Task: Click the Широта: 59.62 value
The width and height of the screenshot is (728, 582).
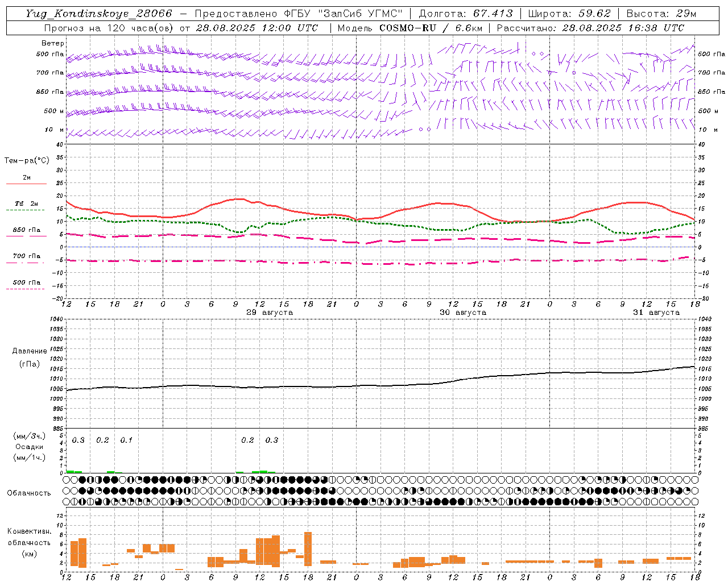Action: tap(569, 14)
